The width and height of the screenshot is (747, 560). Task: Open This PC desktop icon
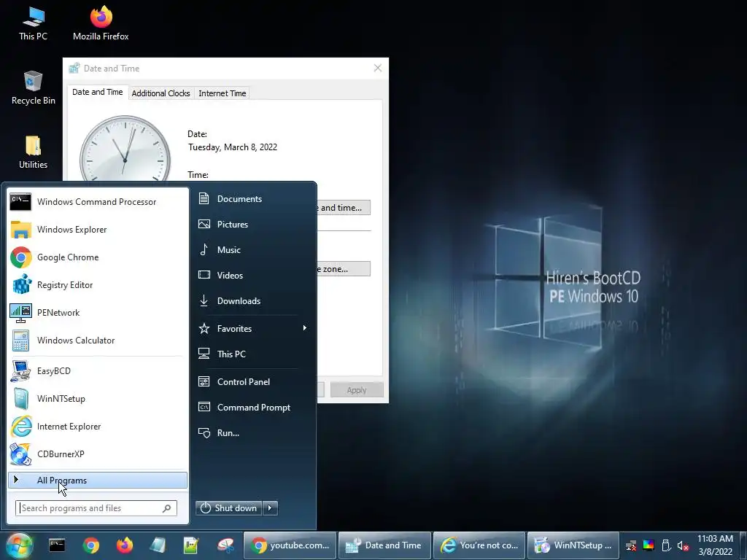coord(33,24)
